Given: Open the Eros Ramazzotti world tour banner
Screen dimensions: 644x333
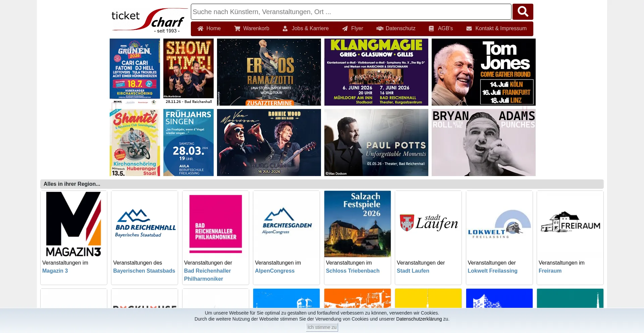Looking at the screenshot, I should (x=269, y=72).
